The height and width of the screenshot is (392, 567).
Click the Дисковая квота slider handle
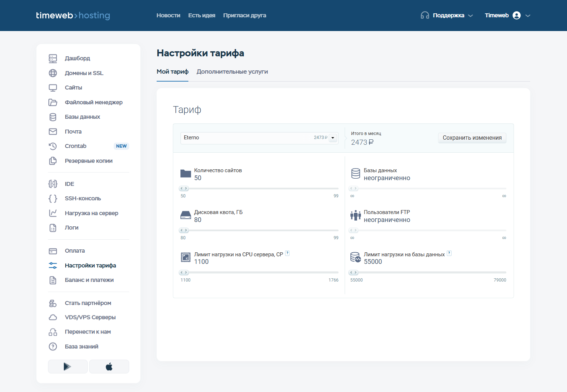pyautogui.click(x=184, y=230)
